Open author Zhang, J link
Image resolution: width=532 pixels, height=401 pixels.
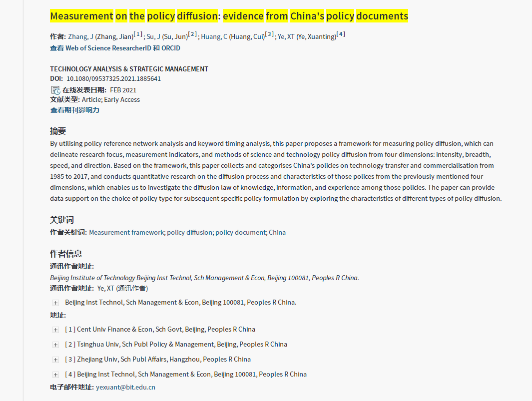click(80, 36)
